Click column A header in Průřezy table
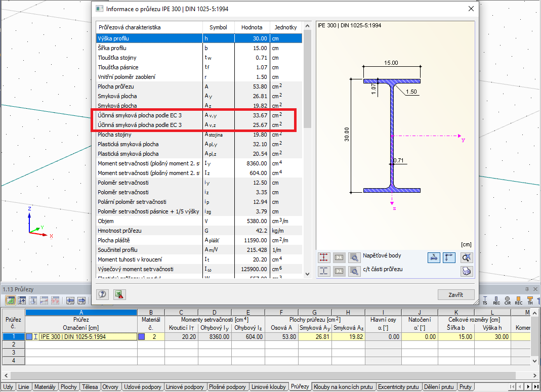Screen dimensions: 541x392 click(81, 313)
